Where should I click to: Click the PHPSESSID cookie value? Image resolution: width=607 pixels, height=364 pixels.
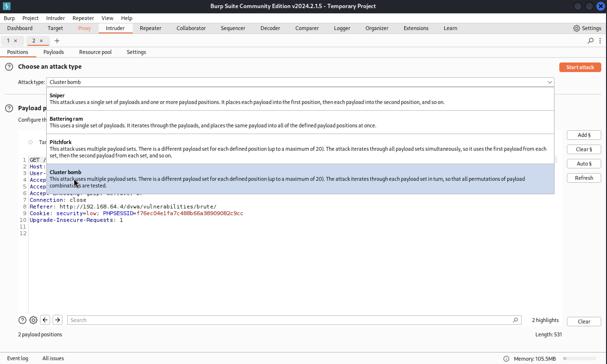coord(190,213)
